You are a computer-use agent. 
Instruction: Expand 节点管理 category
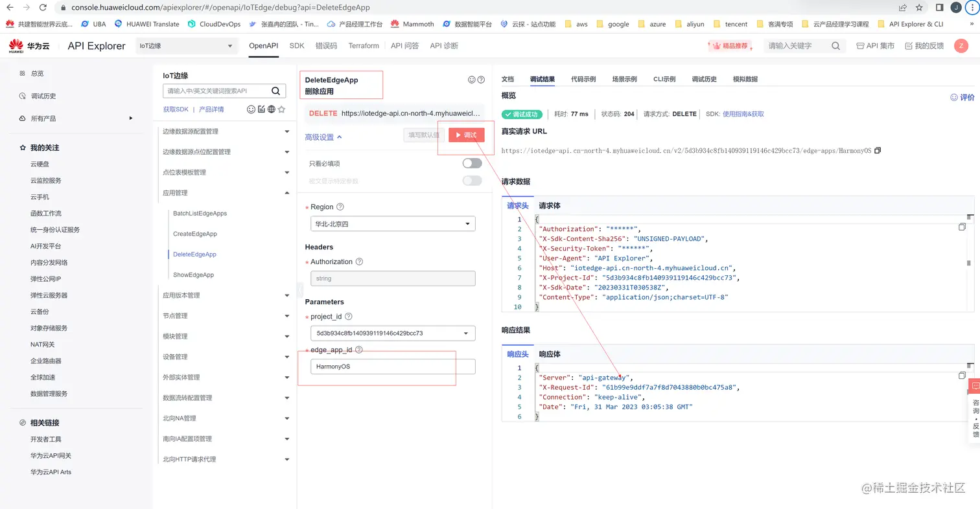coord(226,316)
